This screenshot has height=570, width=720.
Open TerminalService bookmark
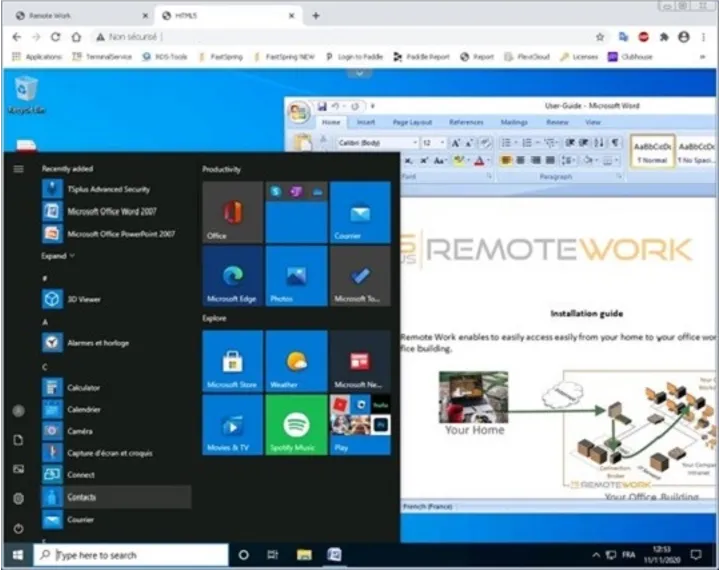102,57
